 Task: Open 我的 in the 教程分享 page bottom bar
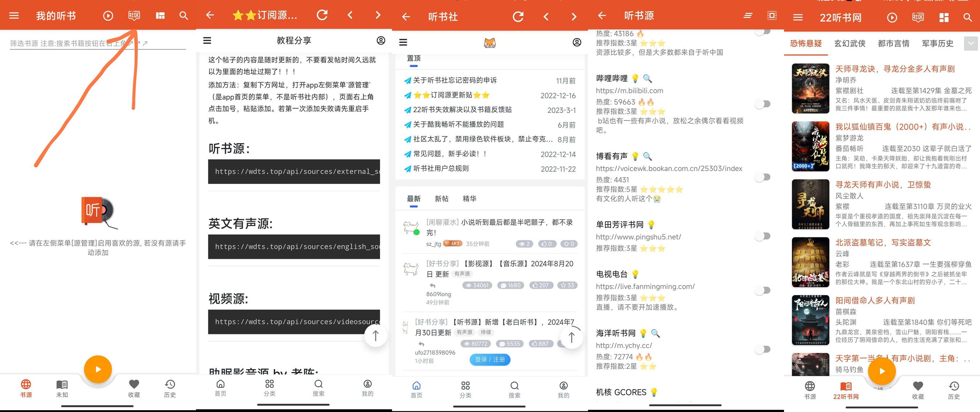(x=367, y=388)
